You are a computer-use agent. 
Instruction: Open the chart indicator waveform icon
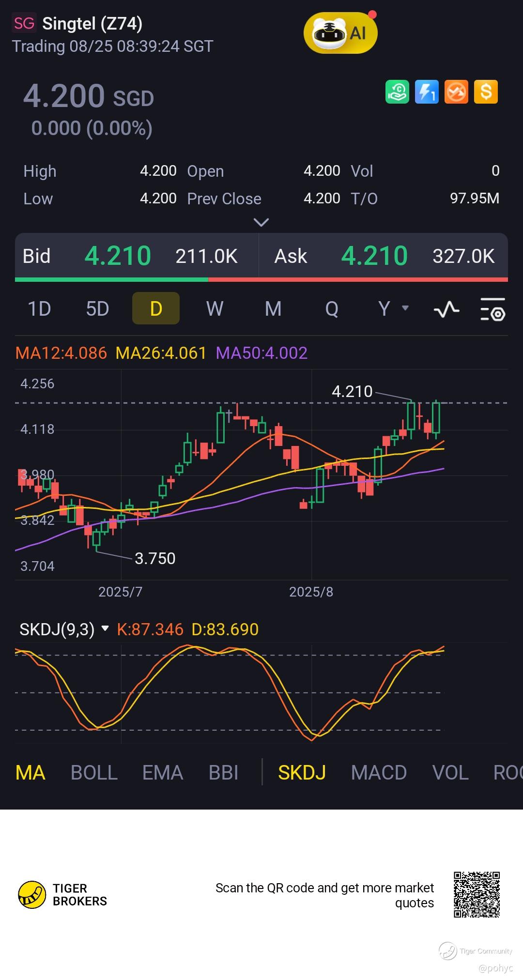point(446,308)
